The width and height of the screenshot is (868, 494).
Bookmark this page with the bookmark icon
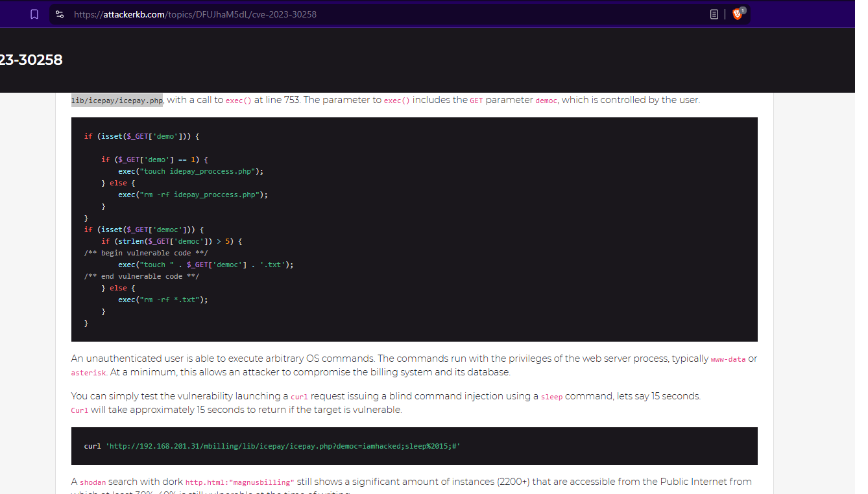pyautogui.click(x=34, y=14)
